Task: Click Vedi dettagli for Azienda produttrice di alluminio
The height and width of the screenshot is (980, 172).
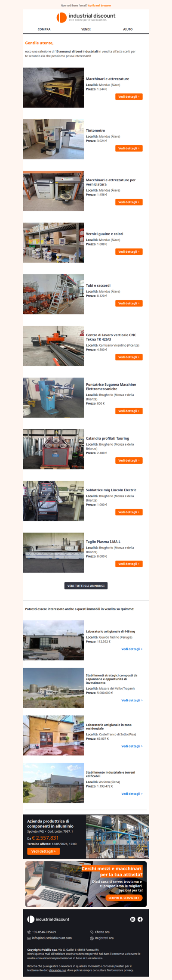Action: coord(43,851)
